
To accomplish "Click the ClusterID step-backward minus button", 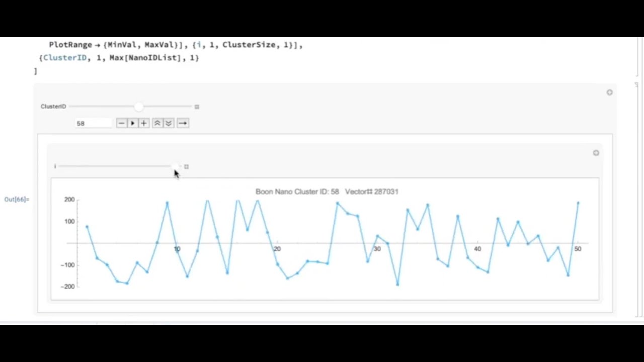I will (x=121, y=123).
